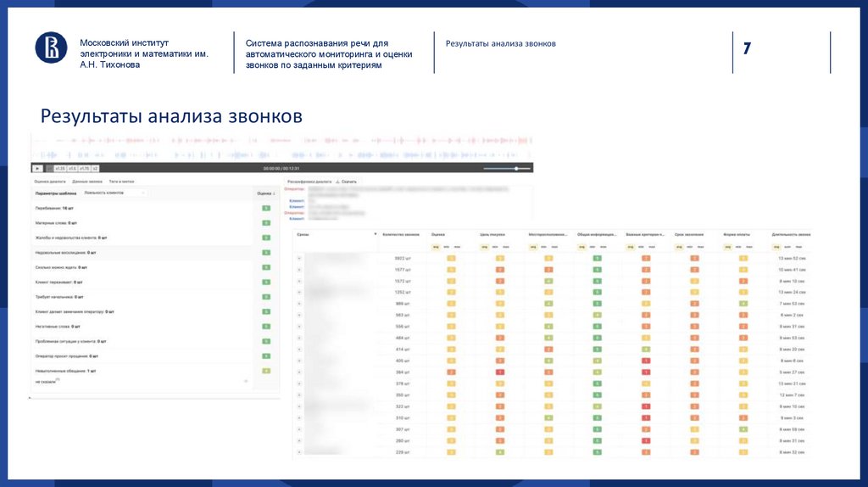The image size is (868, 487).
Task: Toggle avg aggregation under Цель покупки column
Action: pos(484,247)
